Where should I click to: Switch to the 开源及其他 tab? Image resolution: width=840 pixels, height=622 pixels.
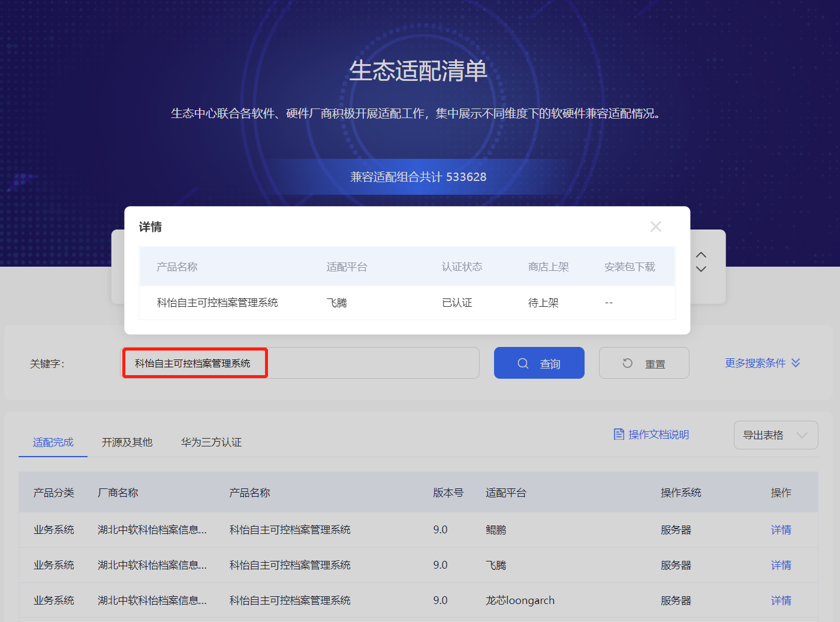pyautogui.click(x=127, y=442)
